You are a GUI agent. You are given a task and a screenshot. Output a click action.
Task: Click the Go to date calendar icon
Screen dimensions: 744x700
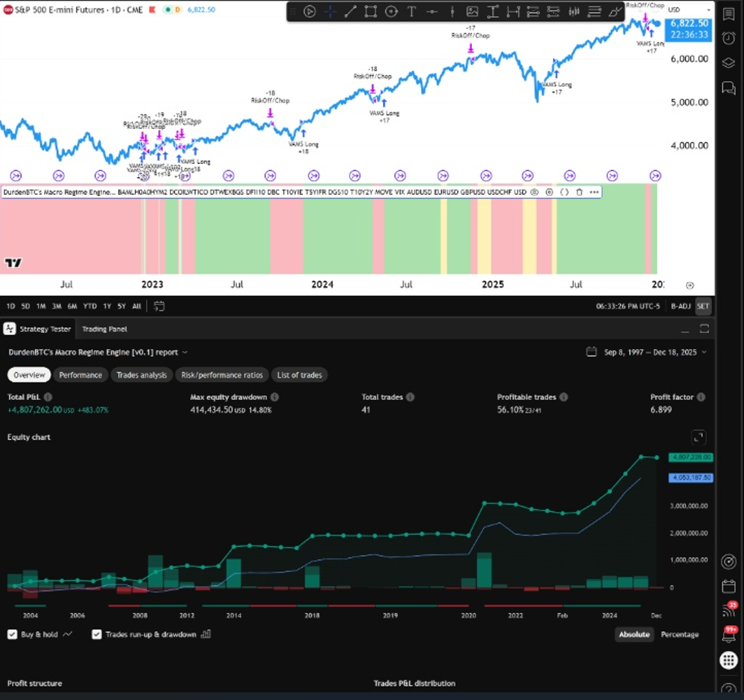click(x=159, y=306)
